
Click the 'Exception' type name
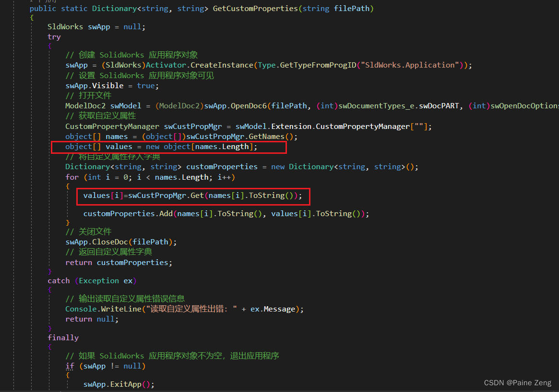(x=99, y=281)
